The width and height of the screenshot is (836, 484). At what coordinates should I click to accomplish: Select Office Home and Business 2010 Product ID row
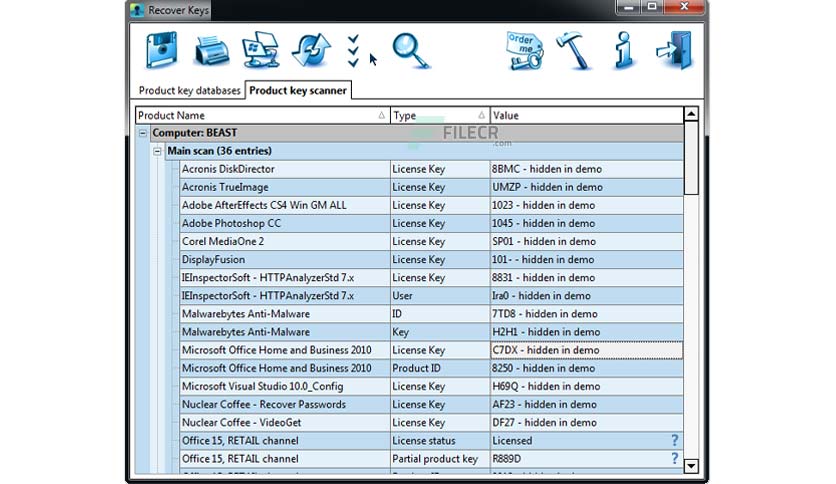pos(431,368)
